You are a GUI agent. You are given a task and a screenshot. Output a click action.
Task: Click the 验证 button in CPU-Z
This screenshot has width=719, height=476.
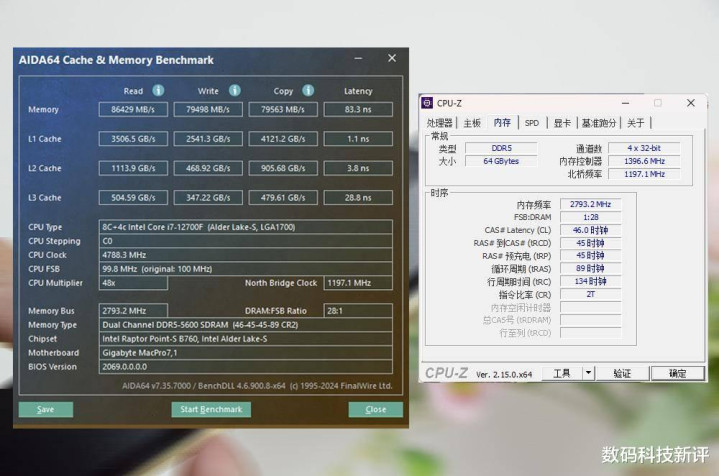(x=622, y=373)
